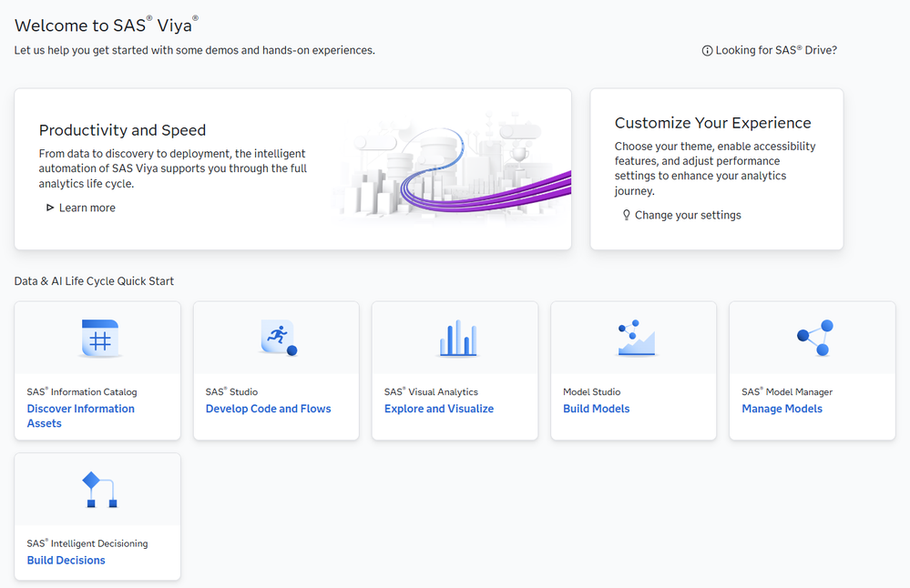Open the Discover Information Assets link
Screen dimensions: 910x588
81,416
